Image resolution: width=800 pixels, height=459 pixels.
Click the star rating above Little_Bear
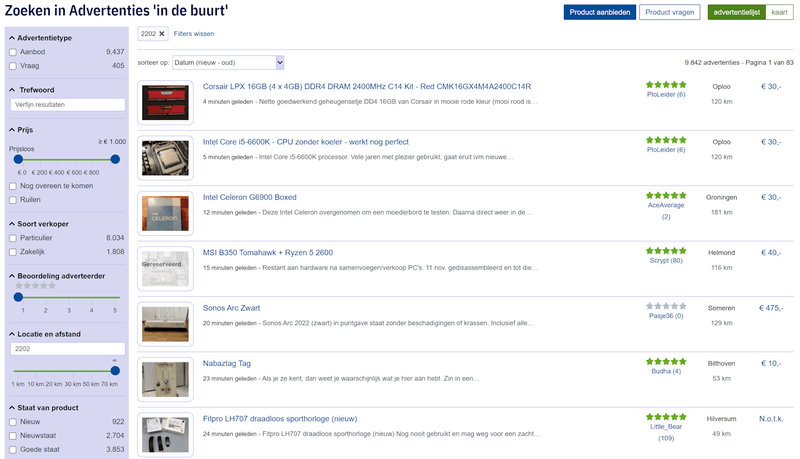tap(666, 417)
